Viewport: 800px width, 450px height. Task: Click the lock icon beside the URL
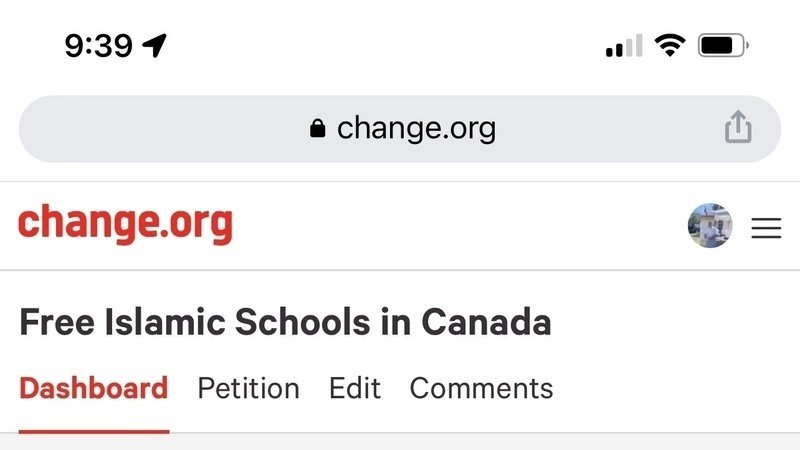tap(318, 129)
